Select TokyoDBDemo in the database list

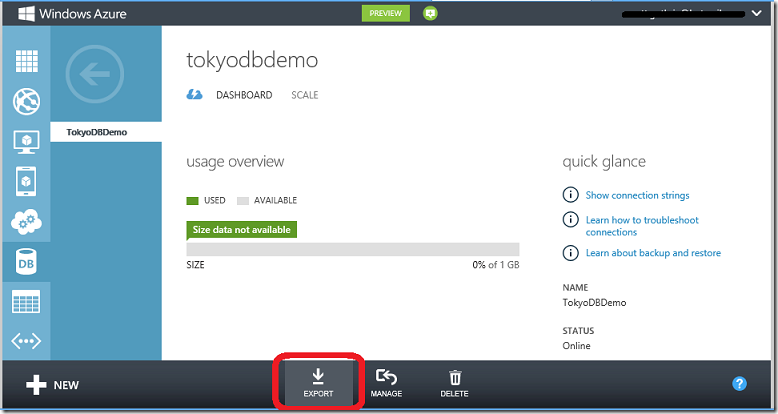(x=106, y=132)
